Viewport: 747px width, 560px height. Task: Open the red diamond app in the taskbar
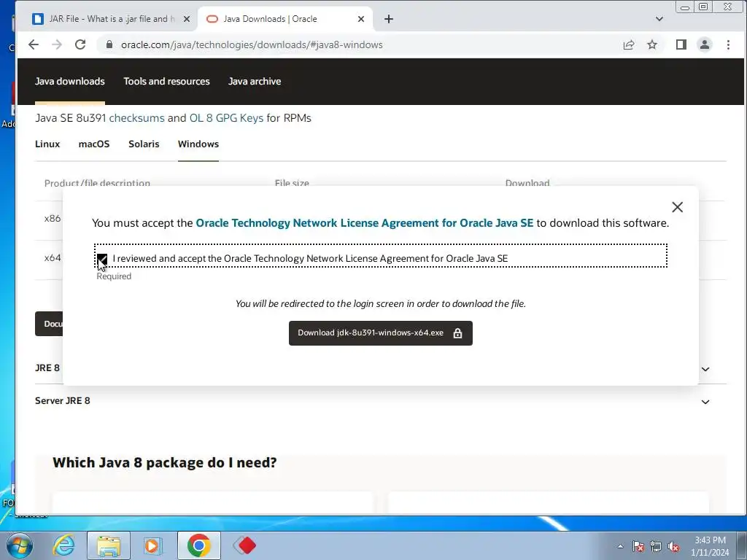(244, 545)
